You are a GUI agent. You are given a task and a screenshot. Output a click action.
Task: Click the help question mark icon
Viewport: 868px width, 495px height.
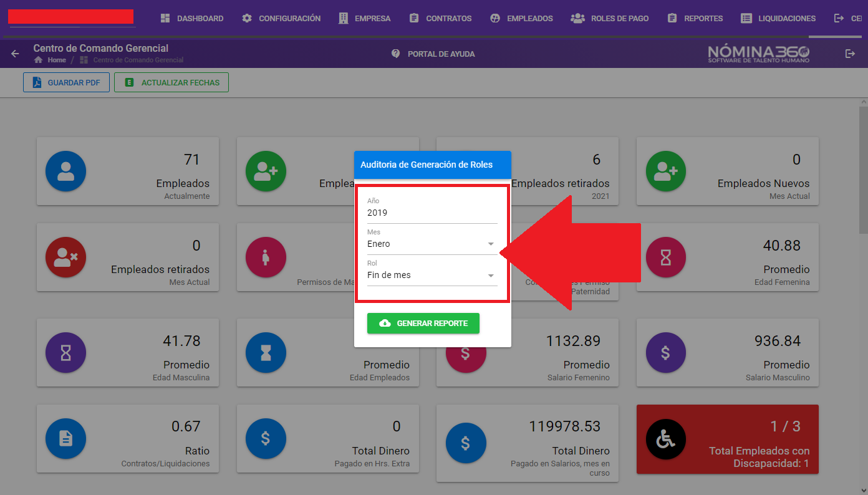tap(395, 54)
